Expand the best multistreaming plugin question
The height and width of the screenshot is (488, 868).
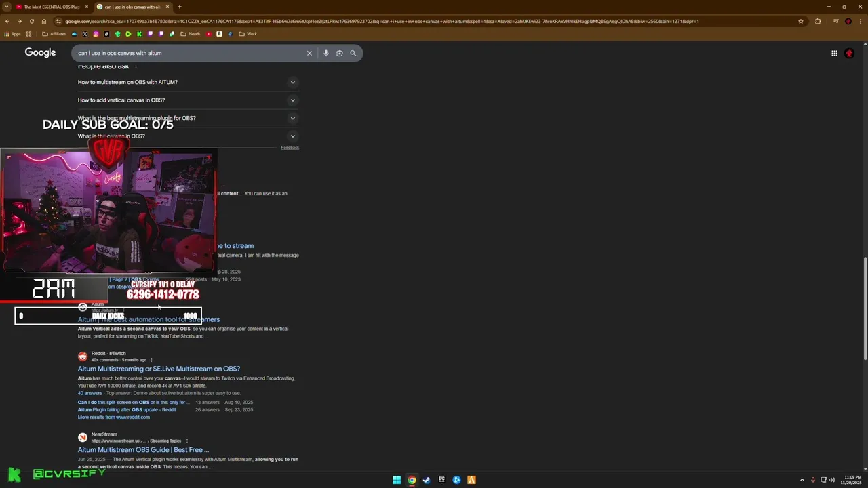pyautogui.click(x=188, y=118)
